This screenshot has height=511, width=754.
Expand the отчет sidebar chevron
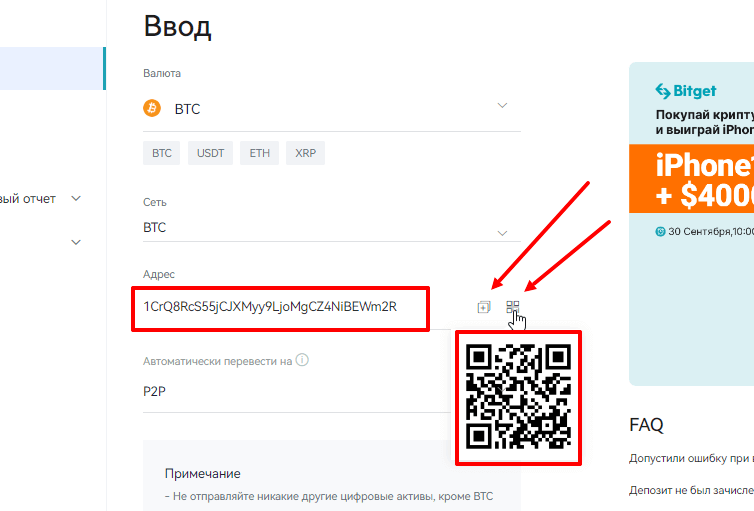(x=76, y=198)
